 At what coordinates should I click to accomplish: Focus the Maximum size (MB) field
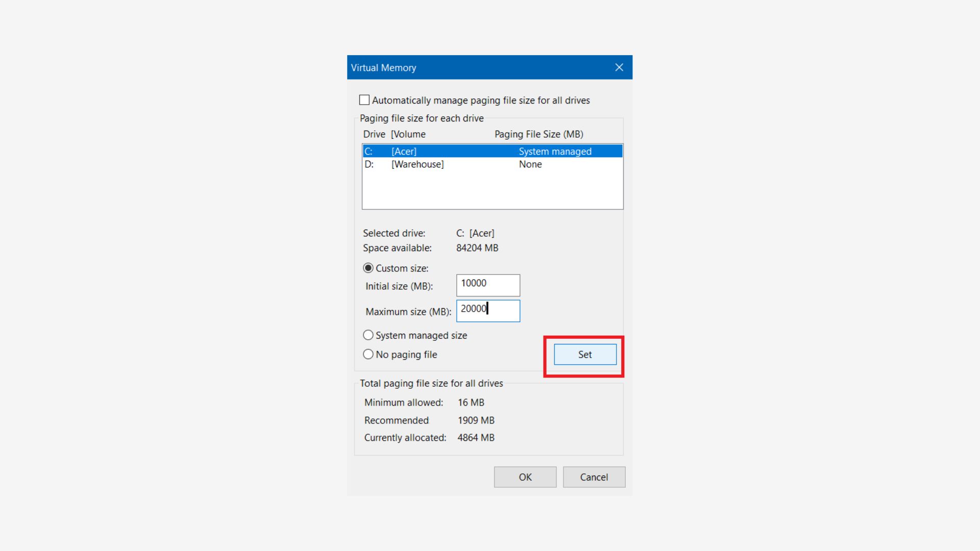point(487,311)
